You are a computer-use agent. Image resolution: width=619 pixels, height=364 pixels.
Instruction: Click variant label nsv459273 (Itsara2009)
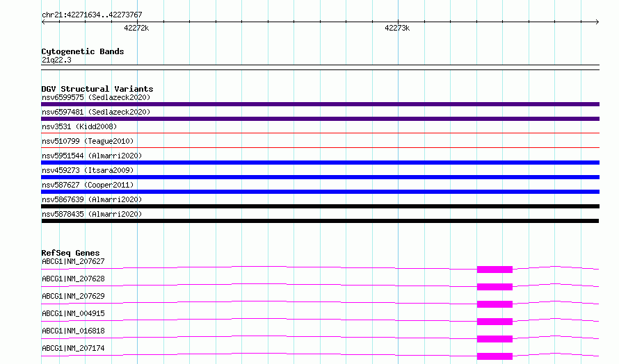pos(88,170)
